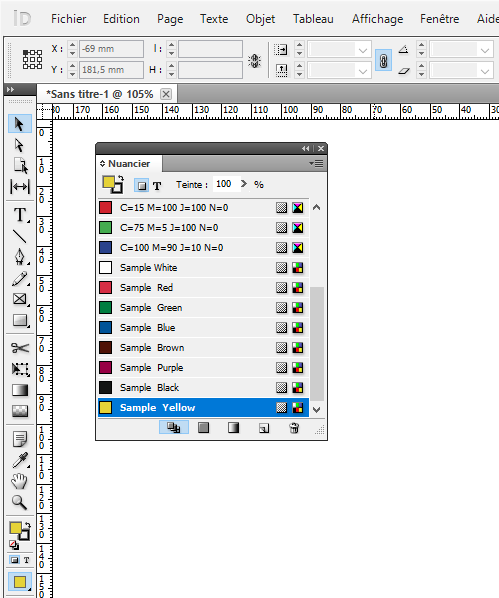Toggle formatting affects container in toolbox
Viewport: 499px width, 598px height.
click(x=14, y=560)
